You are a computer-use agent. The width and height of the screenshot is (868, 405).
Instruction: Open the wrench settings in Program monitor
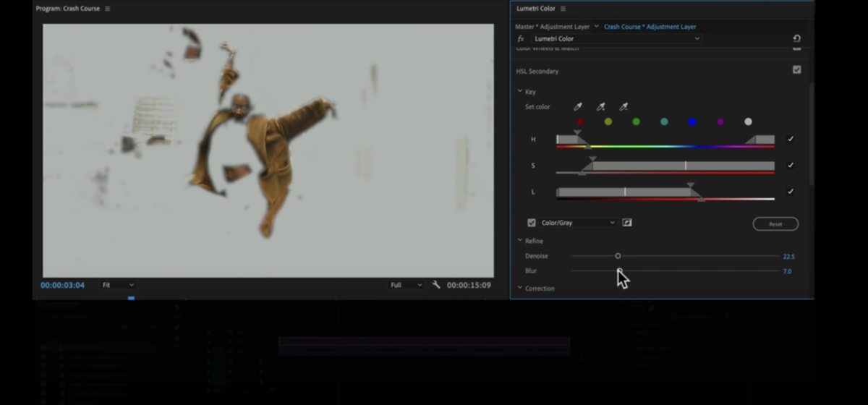[x=436, y=285]
